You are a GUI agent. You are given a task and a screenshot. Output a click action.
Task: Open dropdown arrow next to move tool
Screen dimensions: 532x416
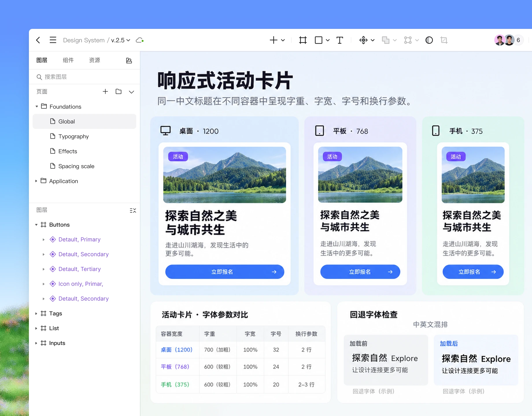pos(373,40)
